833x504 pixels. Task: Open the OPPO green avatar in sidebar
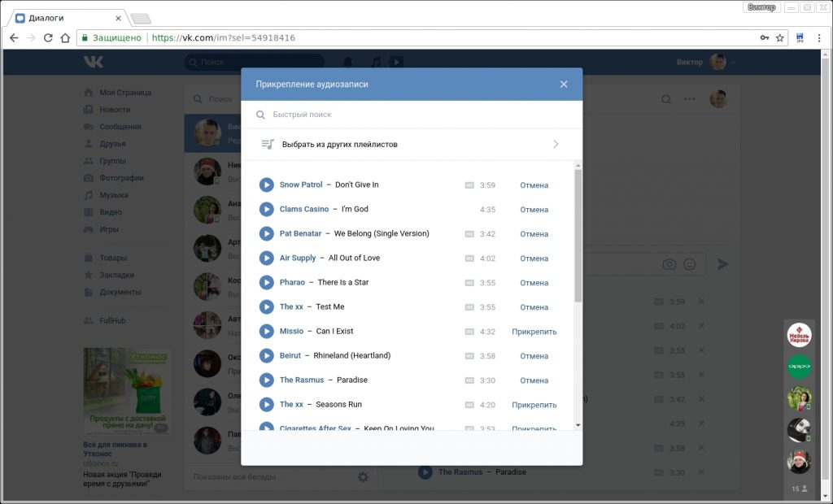pyautogui.click(x=799, y=367)
